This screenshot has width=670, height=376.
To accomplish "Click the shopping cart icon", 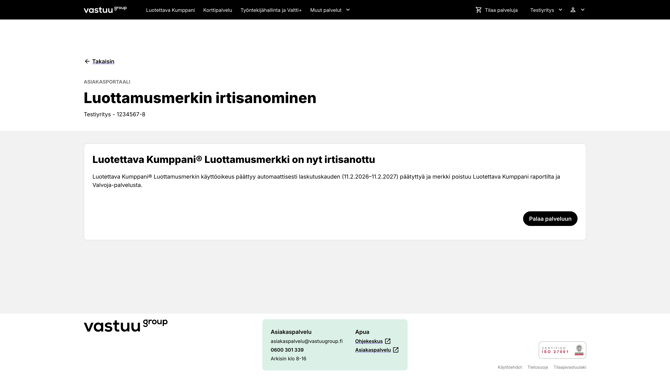I will [478, 10].
